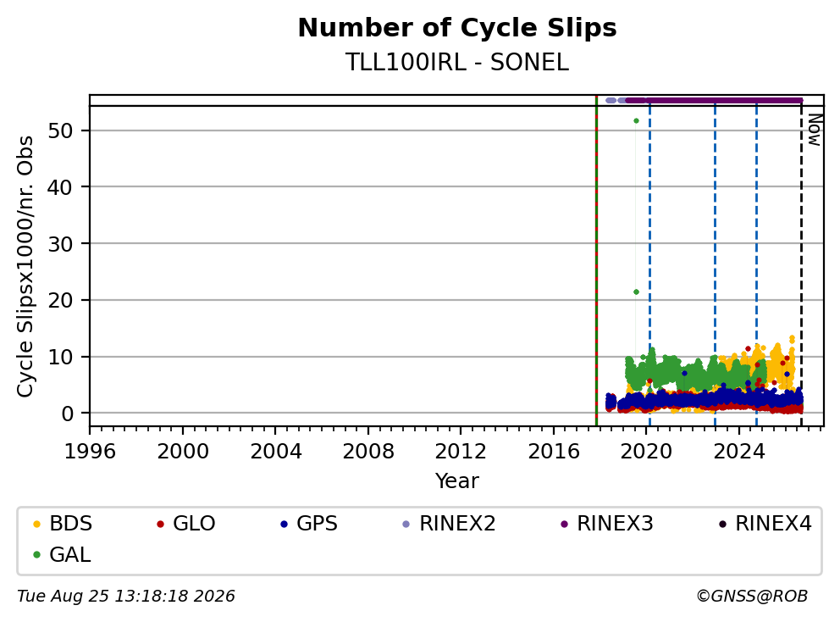Screen dimensions: 840x622
Task: Click the red GLO legend marker
Action: click(x=160, y=524)
